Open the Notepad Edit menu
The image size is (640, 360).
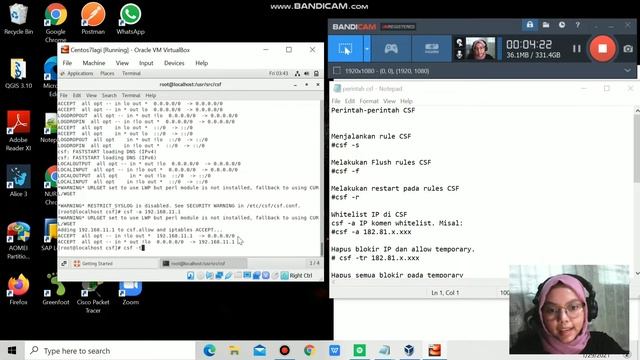pos(350,101)
